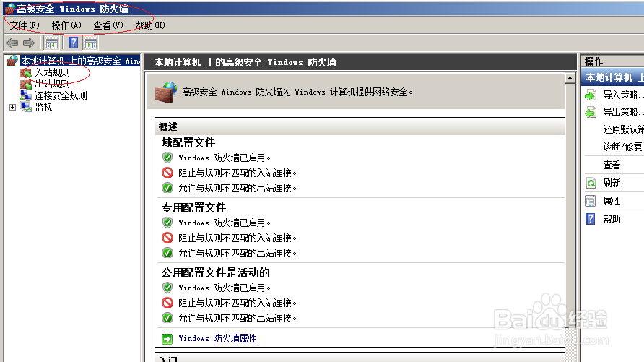Image resolution: width=644 pixels, height=362 pixels.
Task: Click 帮助 text in the actions pane
Action: click(x=612, y=219)
